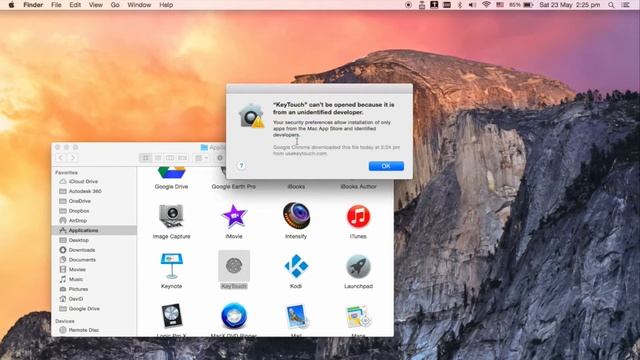The height and width of the screenshot is (360, 640).
Task: Open the Finder menu in menu bar
Action: pyautogui.click(x=33, y=5)
